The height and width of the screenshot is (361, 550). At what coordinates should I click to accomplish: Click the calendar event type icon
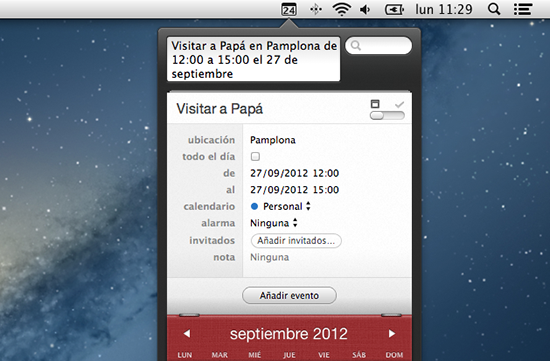[375, 104]
